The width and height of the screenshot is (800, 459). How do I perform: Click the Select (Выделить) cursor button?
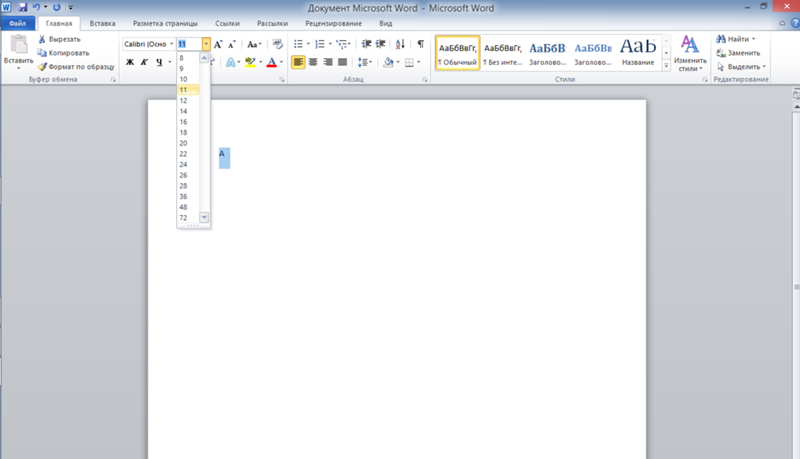pyautogui.click(x=741, y=67)
